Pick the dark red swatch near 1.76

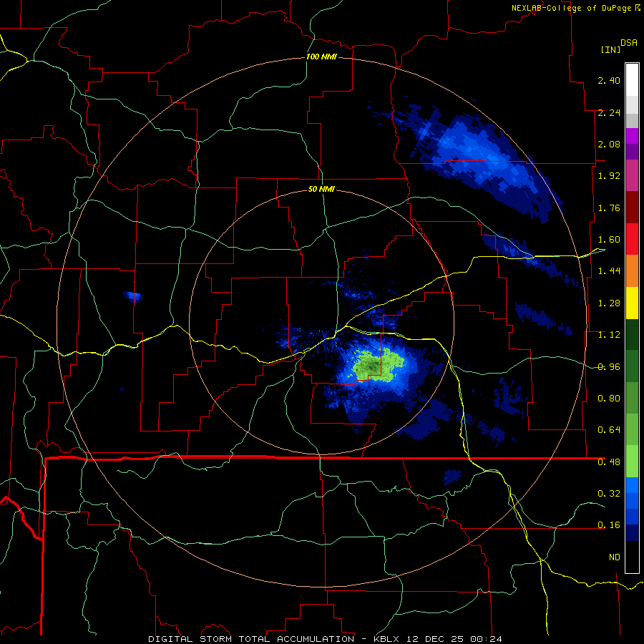[632, 208]
